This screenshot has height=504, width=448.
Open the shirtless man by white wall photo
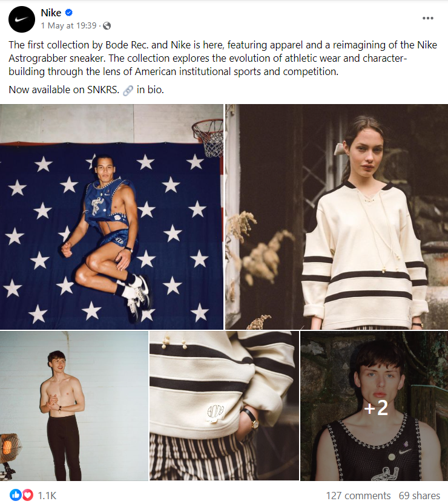tap(74, 406)
